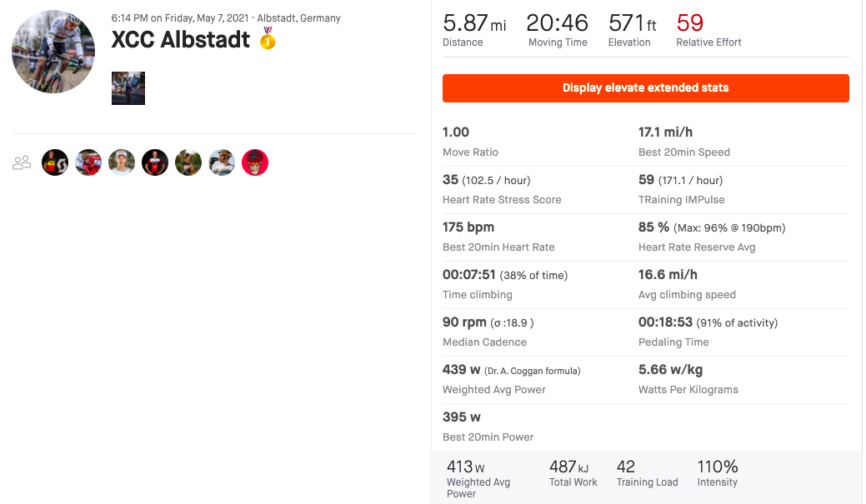Select the second avatar showing a rider in a red kit
This screenshot has width=866, height=504.
click(x=88, y=162)
